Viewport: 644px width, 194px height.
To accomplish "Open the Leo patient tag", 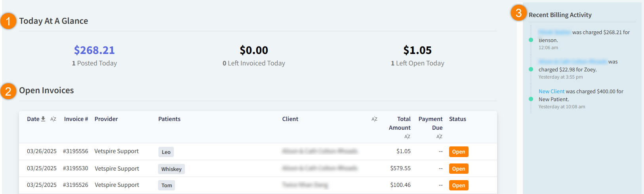I will pyautogui.click(x=166, y=152).
